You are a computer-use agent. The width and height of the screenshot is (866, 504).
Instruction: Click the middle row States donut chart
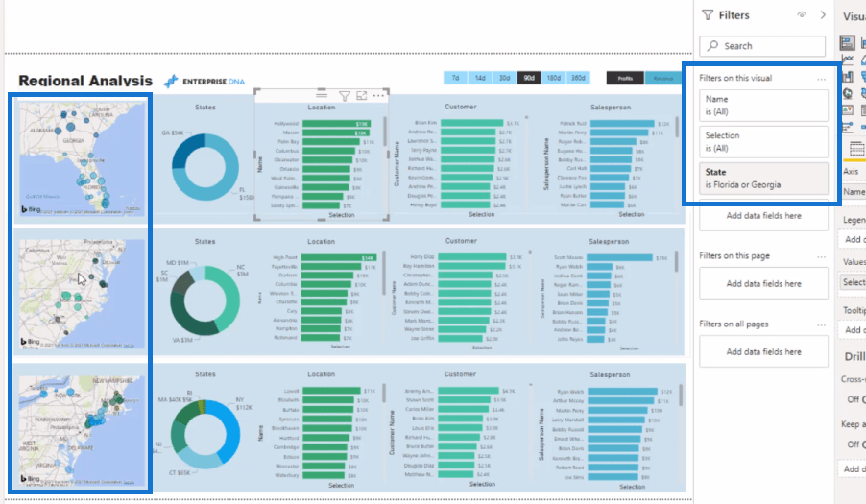(x=204, y=300)
